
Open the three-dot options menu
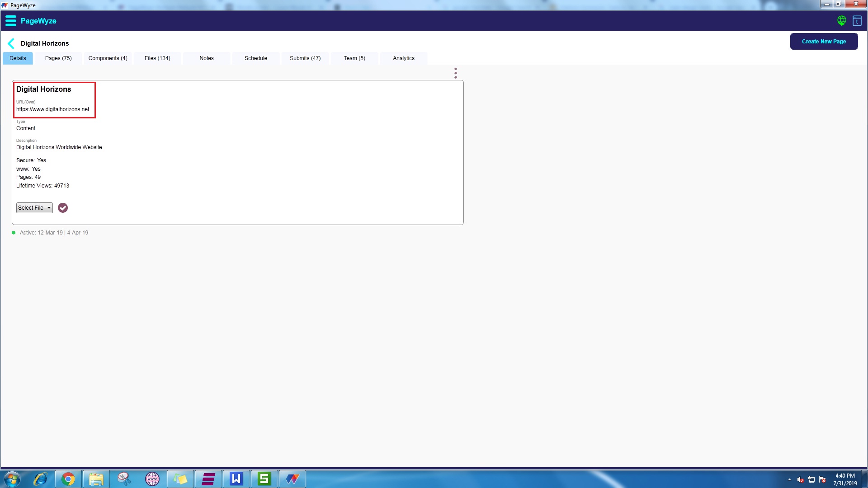(455, 73)
